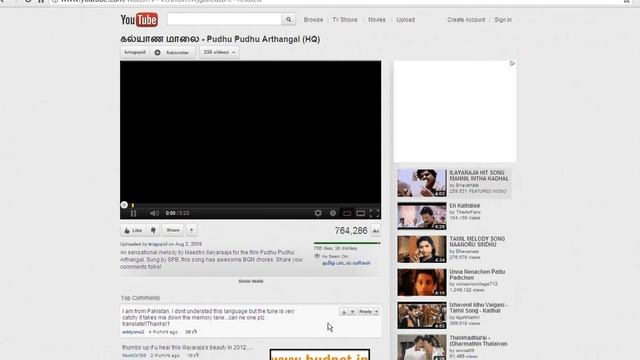Open player quality settings gear
This screenshot has width=640, height=360.
(x=318, y=213)
